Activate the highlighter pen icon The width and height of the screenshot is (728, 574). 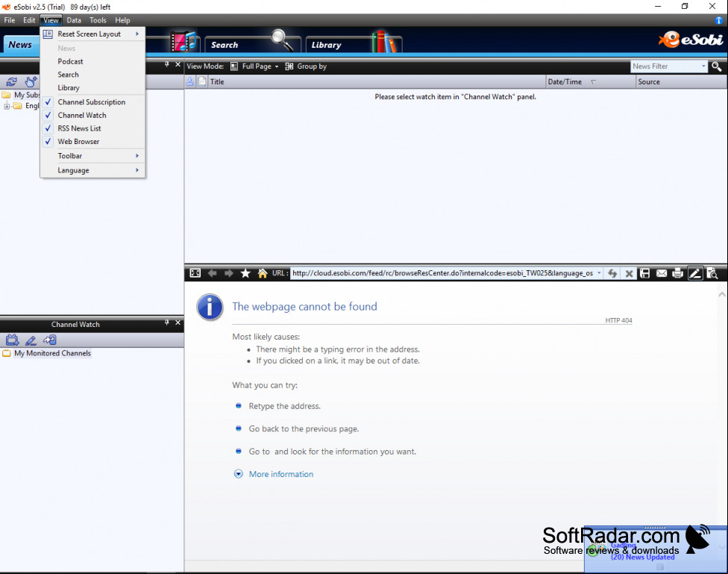point(695,273)
